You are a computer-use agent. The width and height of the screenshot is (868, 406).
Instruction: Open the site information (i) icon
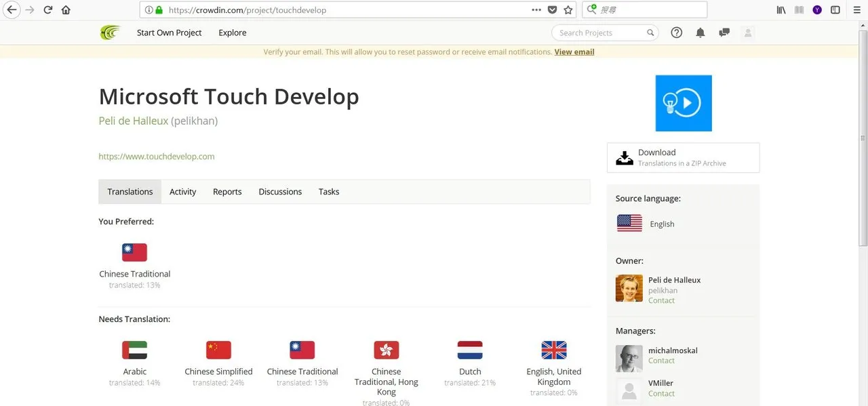149,10
